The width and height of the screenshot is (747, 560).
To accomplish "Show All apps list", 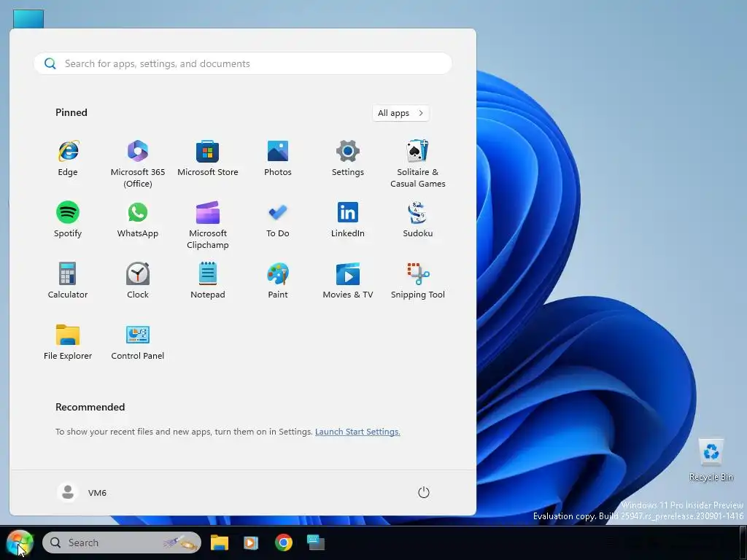I will coord(400,113).
